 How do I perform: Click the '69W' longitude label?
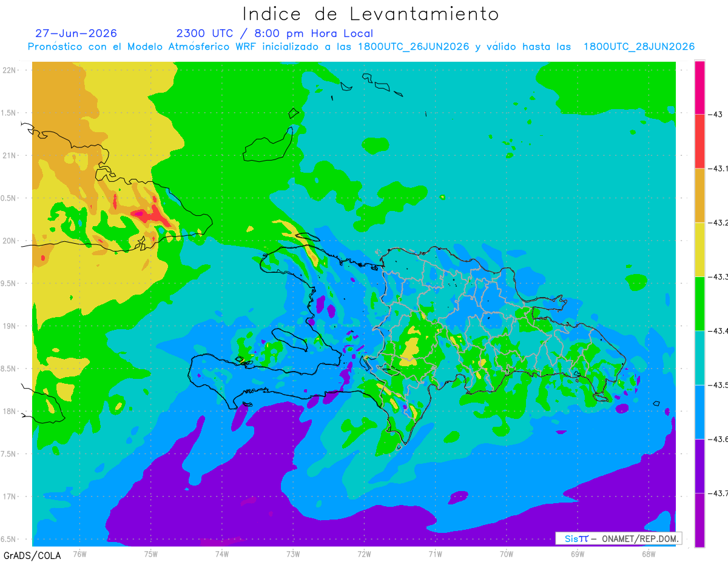click(578, 554)
